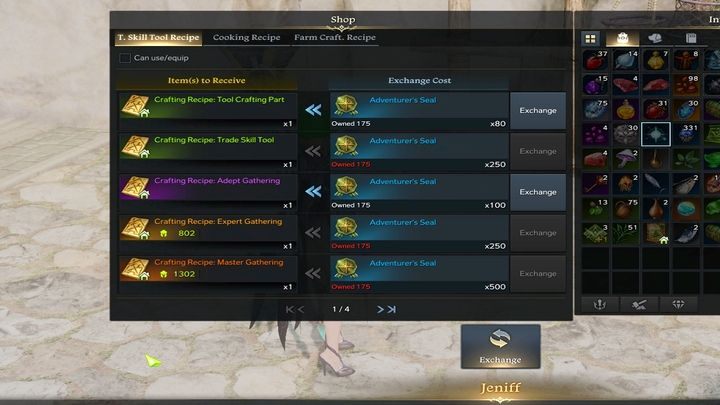Switch to the Cooking Recipe tab
720x405 pixels.
247,38
